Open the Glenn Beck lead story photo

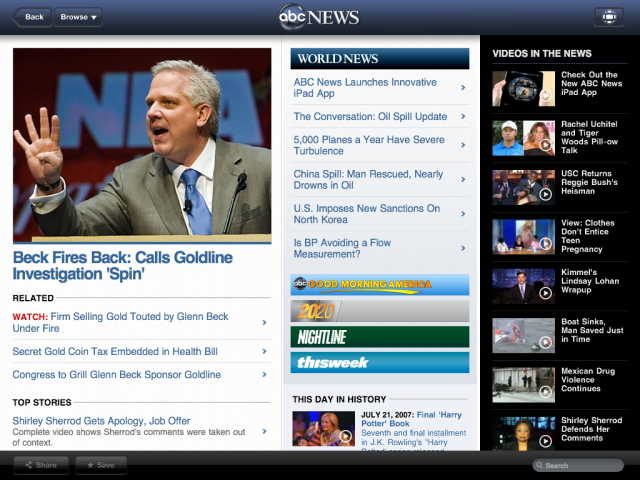pyautogui.click(x=142, y=145)
